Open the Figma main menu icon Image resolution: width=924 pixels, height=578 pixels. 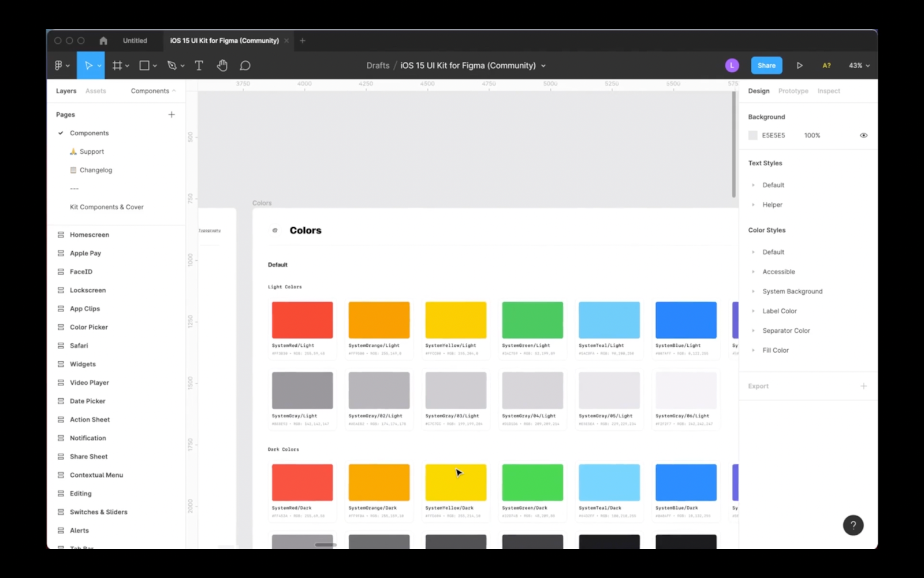pyautogui.click(x=58, y=65)
